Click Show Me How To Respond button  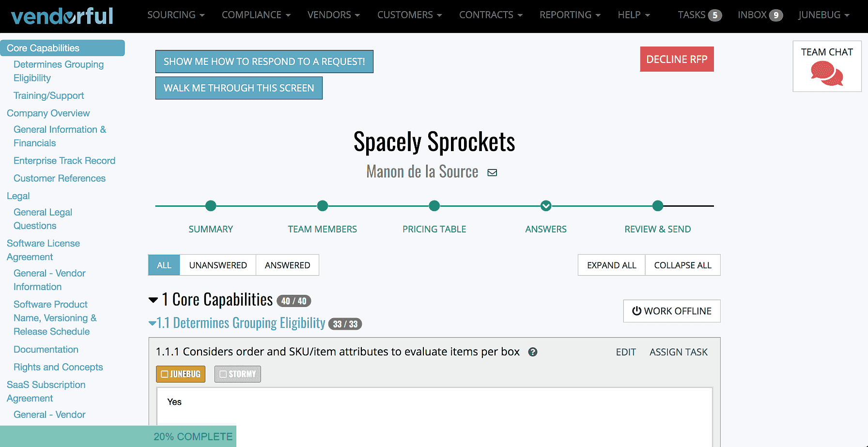coord(264,62)
